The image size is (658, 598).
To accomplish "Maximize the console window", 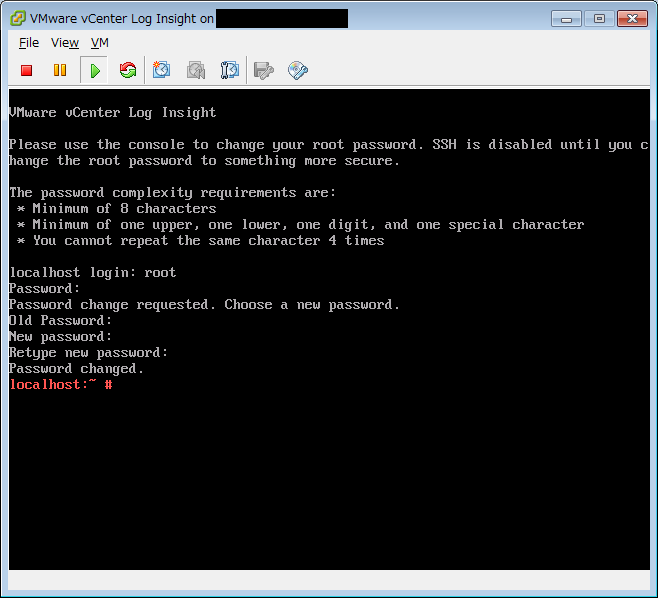I will [x=599, y=19].
